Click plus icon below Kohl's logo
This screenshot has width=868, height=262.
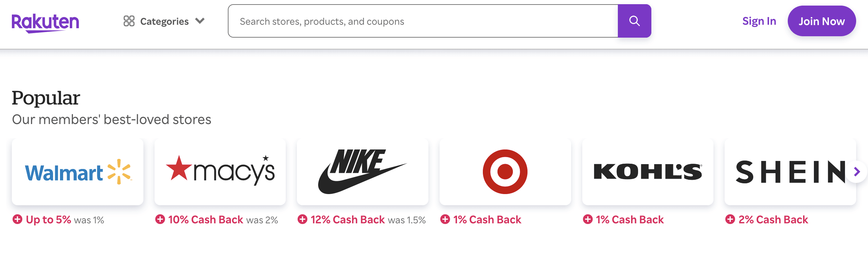(x=588, y=219)
